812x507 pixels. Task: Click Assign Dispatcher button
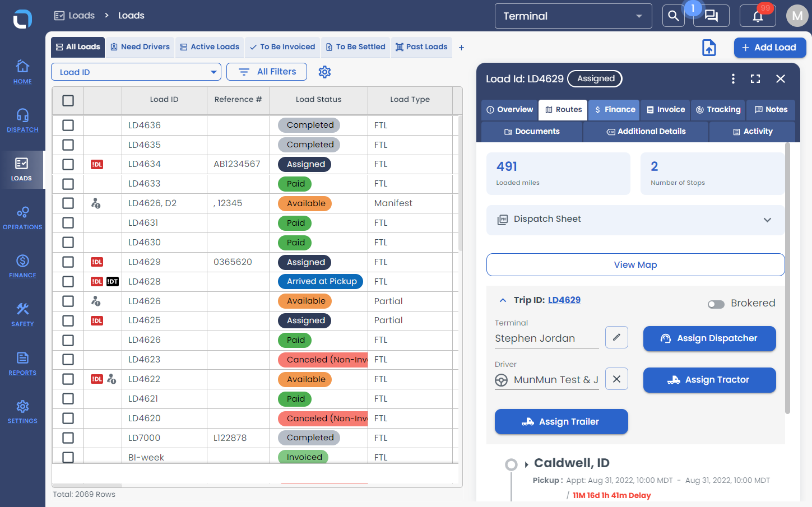click(x=709, y=338)
